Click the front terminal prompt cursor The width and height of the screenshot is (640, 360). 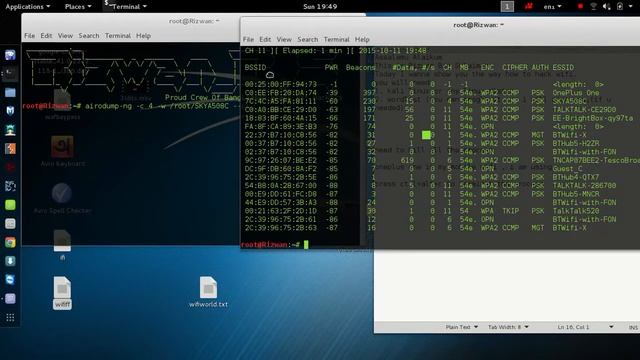(306, 244)
